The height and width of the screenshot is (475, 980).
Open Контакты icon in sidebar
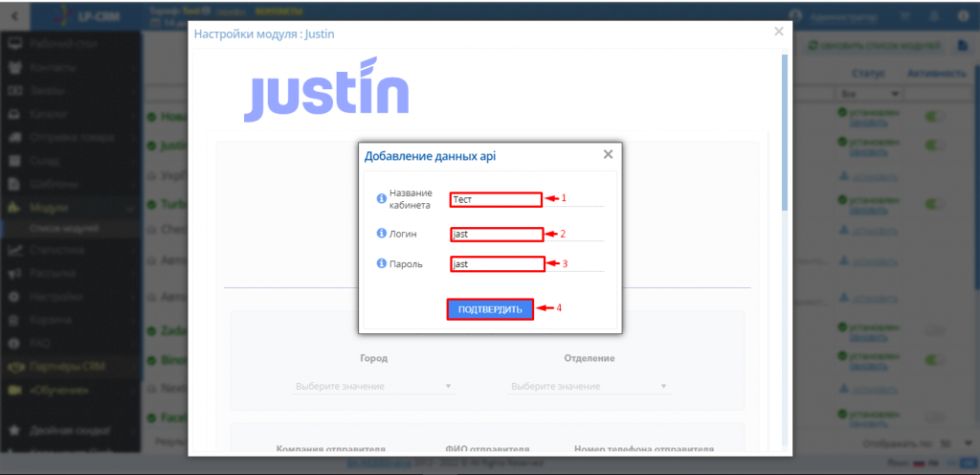[x=15, y=67]
